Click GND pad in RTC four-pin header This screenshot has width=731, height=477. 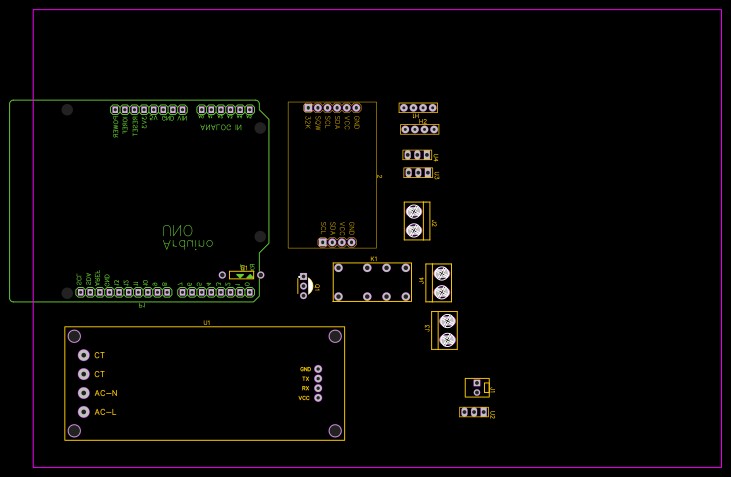click(352, 242)
